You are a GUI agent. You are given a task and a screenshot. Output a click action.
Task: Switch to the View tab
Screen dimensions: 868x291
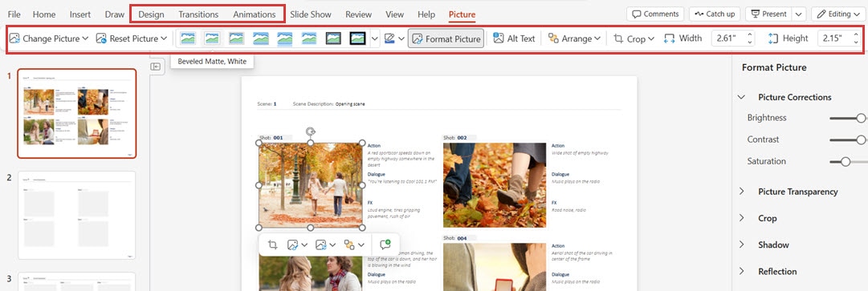[395, 14]
